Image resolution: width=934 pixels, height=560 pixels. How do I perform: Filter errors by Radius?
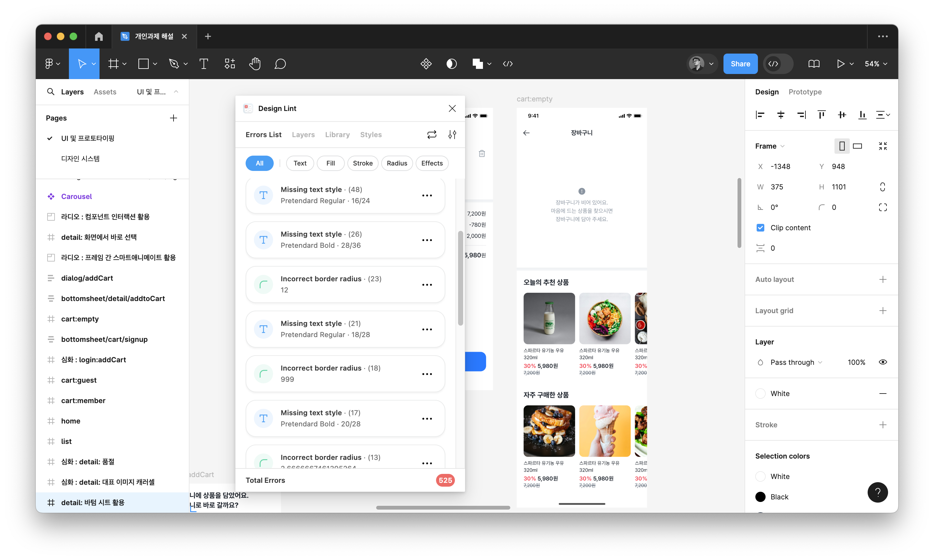coord(397,163)
